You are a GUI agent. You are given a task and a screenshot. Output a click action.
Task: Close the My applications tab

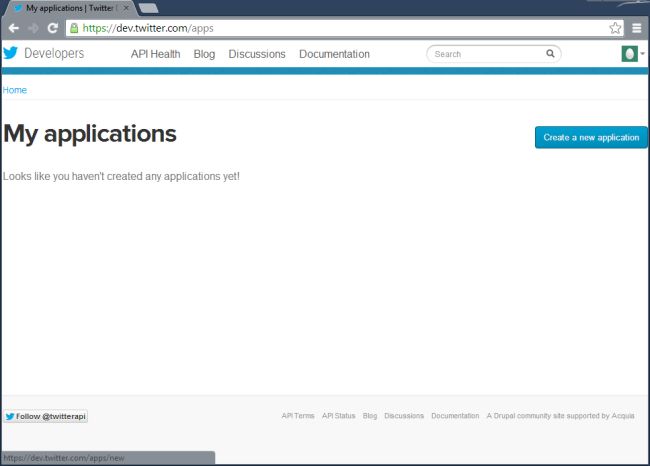point(126,8)
